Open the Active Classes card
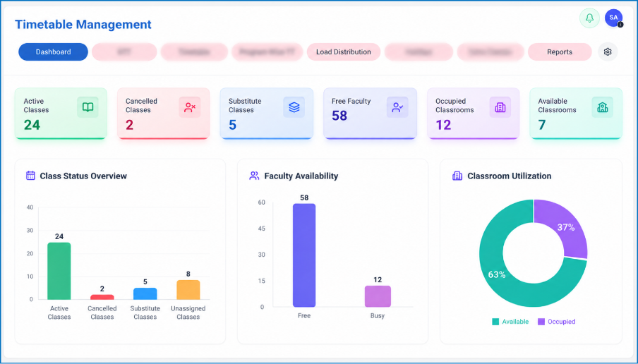Image resolution: width=638 pixels, height=364 pixels. [61, 114]
